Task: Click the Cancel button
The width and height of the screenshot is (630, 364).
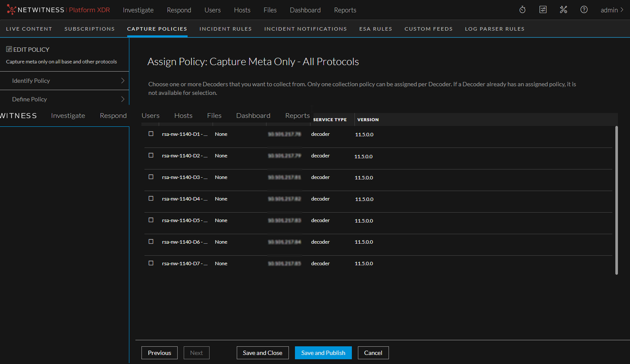Action: pos(373,352)
